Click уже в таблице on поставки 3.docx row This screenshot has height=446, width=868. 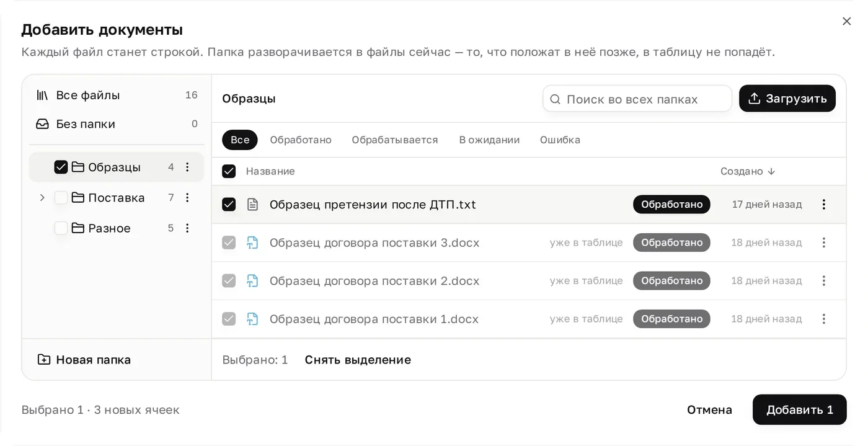[586, 243]
